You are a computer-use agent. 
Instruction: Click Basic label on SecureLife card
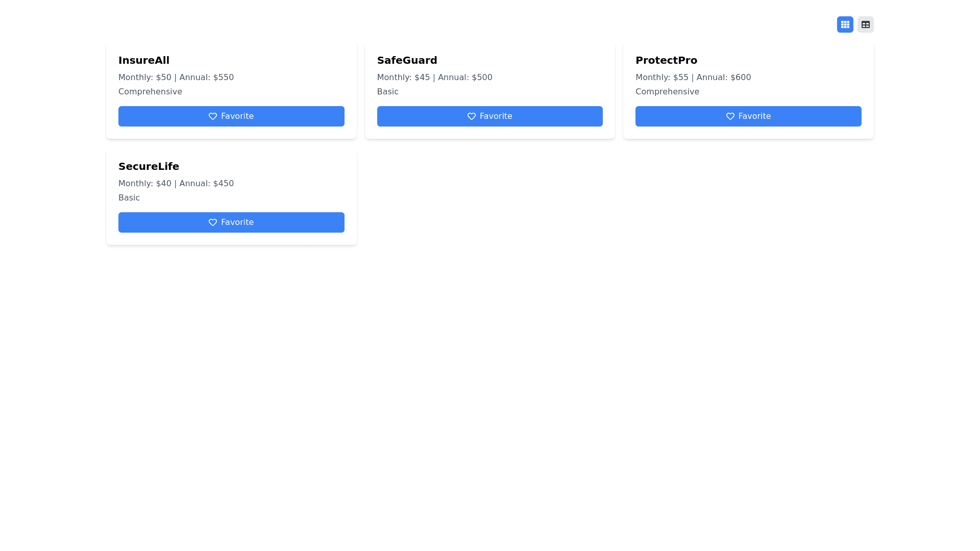[x=129, y=198]
